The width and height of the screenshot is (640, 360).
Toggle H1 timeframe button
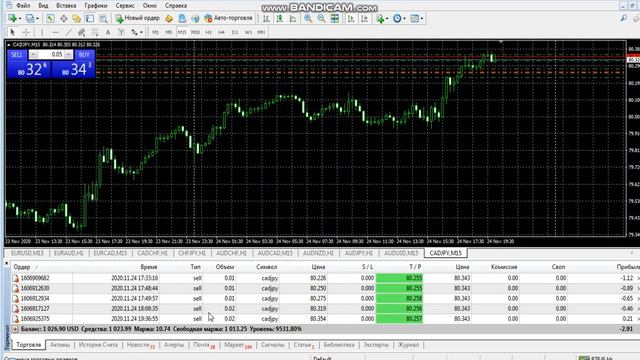pos(209,32)
